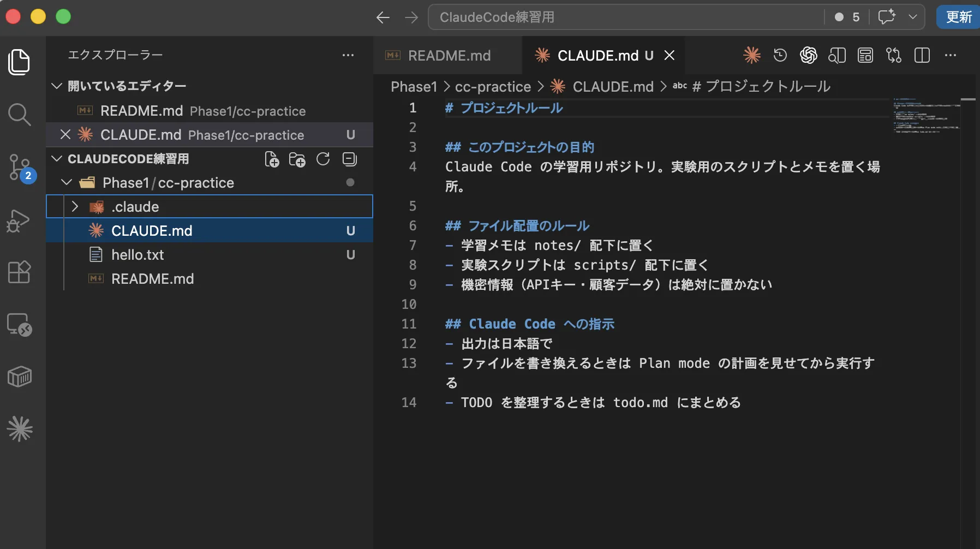Click the 更新 update button
980x549 pixels.
tap(959, 17)
